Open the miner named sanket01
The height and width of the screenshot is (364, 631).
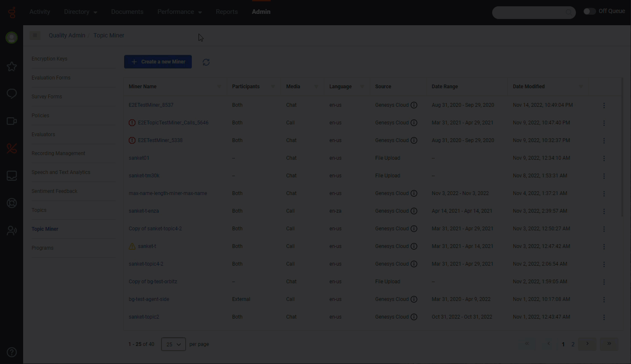pos(139,158)
